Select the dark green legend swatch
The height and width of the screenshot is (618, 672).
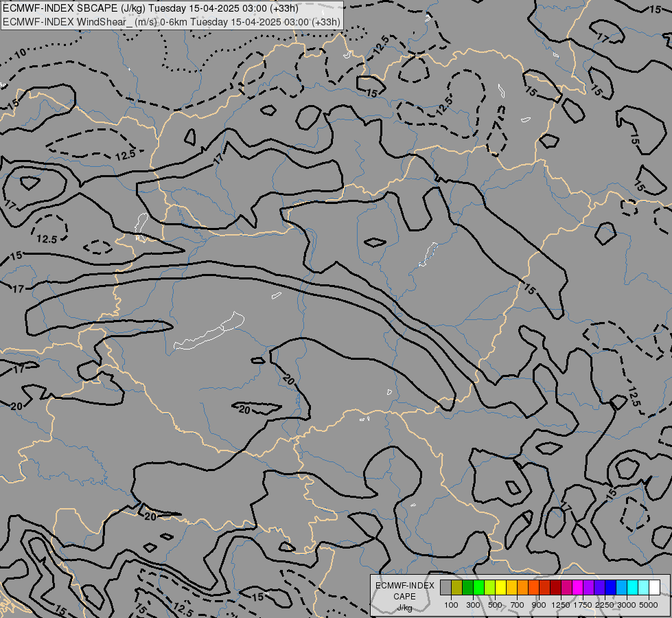point(467,588)
